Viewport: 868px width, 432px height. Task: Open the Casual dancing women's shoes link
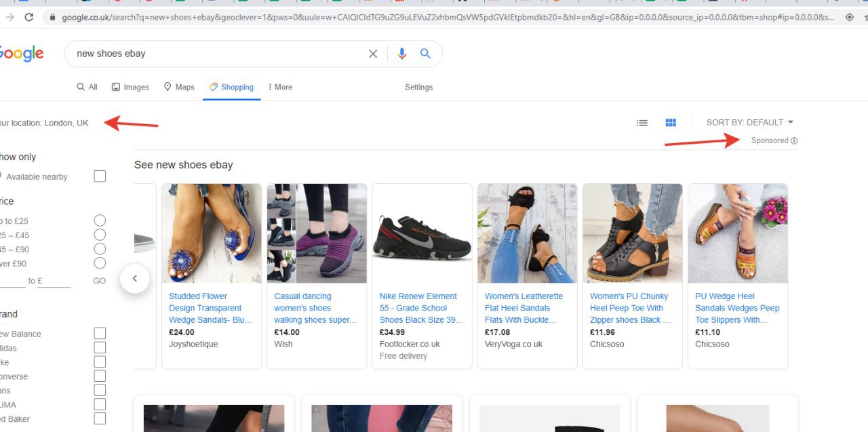click(315, 308)
